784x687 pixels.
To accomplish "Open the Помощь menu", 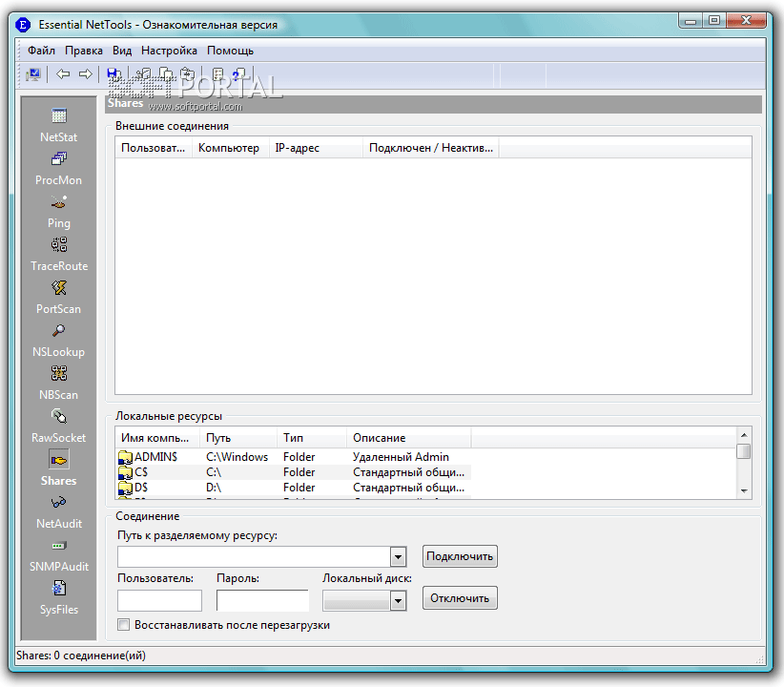I will (x=231, y=51).
